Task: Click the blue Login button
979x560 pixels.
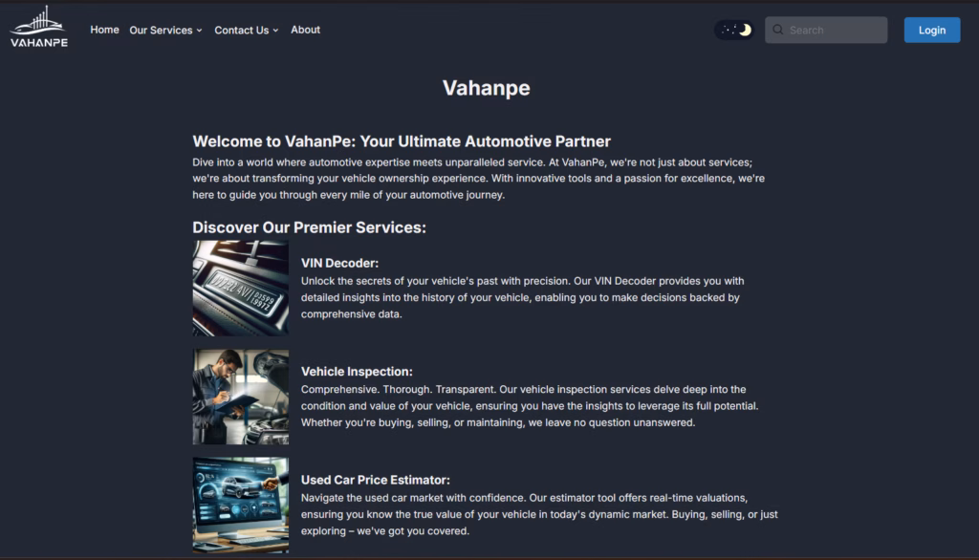Action: 931,30
